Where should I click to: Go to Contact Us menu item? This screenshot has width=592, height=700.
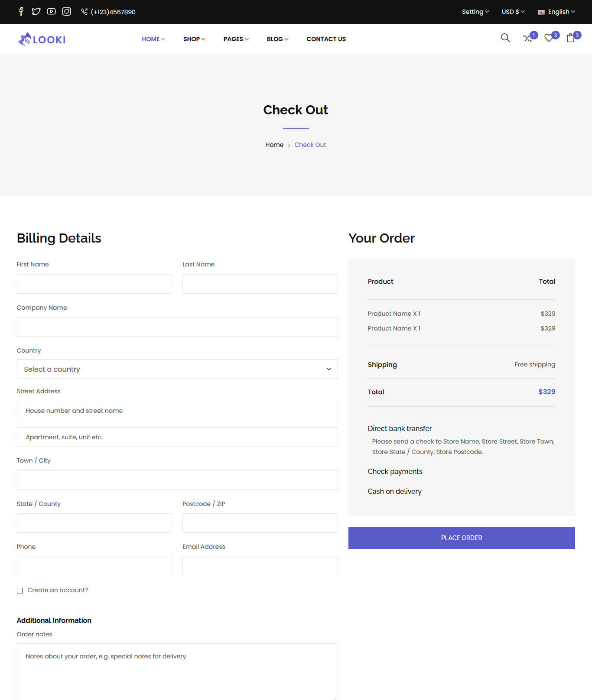(x=326, y=39)
